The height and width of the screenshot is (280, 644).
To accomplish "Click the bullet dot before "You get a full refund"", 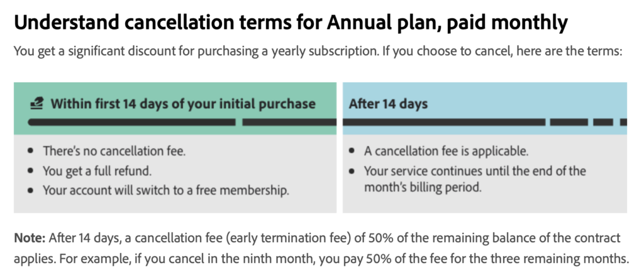I will point(31,171).
